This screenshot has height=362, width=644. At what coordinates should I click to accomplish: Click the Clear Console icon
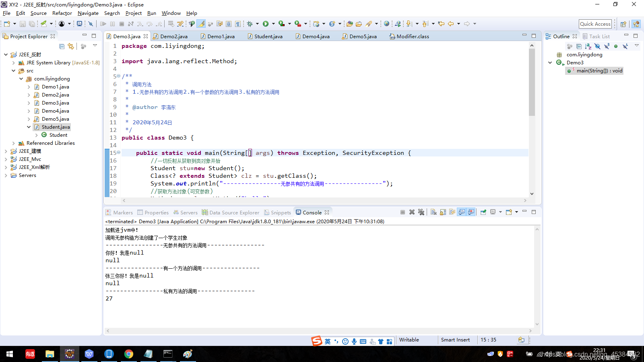point(433,212)
